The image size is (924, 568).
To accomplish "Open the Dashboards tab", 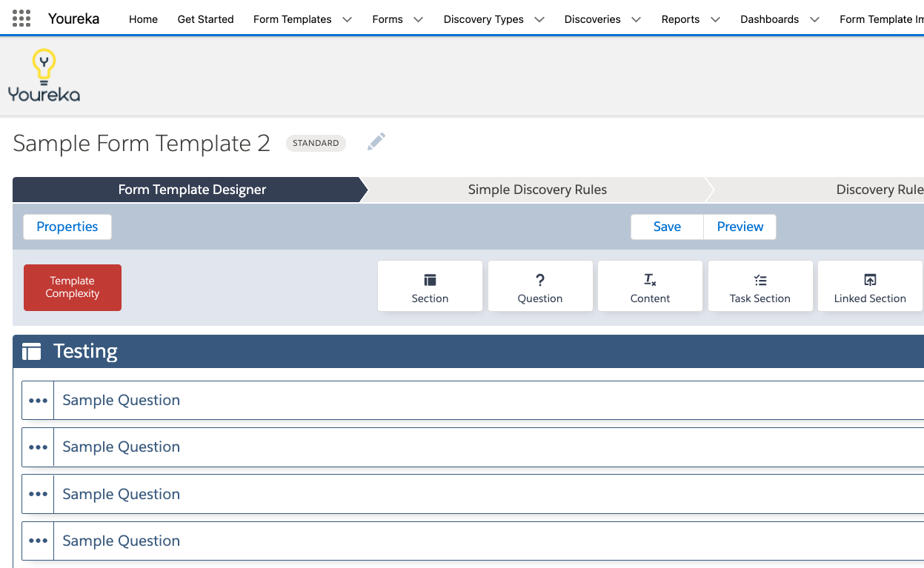I will tap(770, 19).
